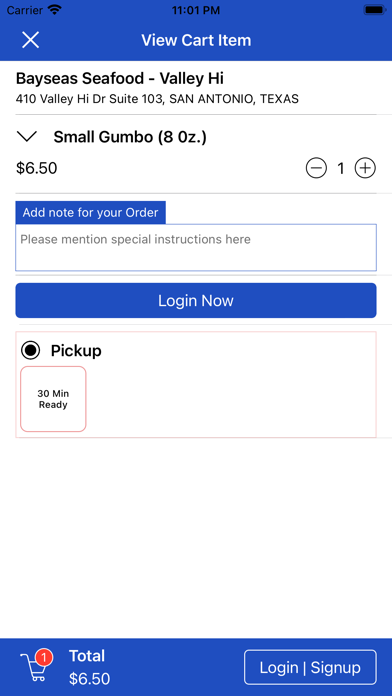Image resolution: width=392 pixels, height=696 pixels.
Task: Tap the Small Gumbo (8 0z.) title
Action: tap(130, 137)
